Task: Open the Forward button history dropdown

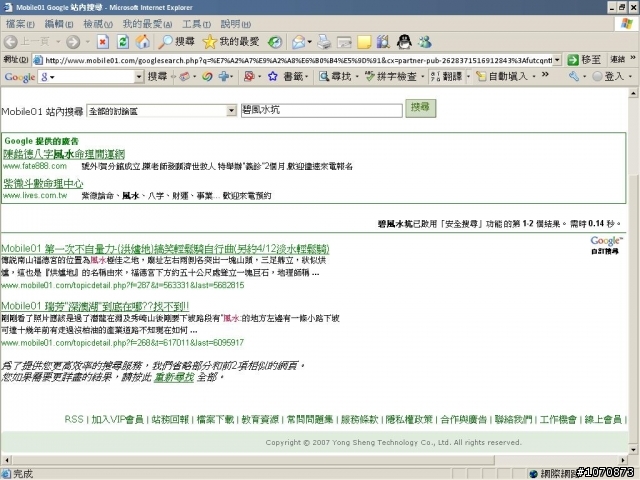Action: 87,42
